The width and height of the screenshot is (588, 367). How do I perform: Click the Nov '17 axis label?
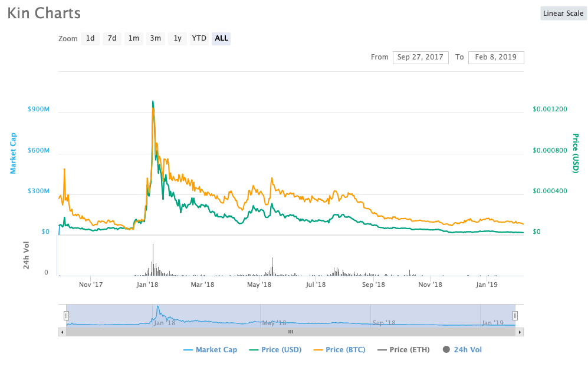[x=91, y=285]
